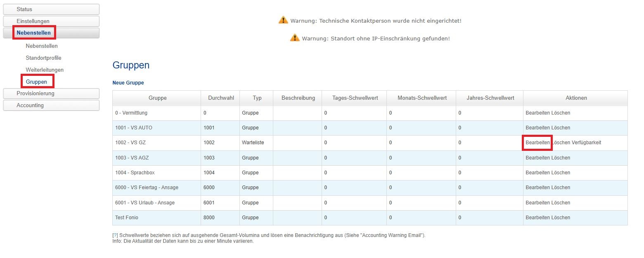The width and height of the screenshot is (644, 258).
Task: Delete the Test Fonio group
Action: point(561,218)
